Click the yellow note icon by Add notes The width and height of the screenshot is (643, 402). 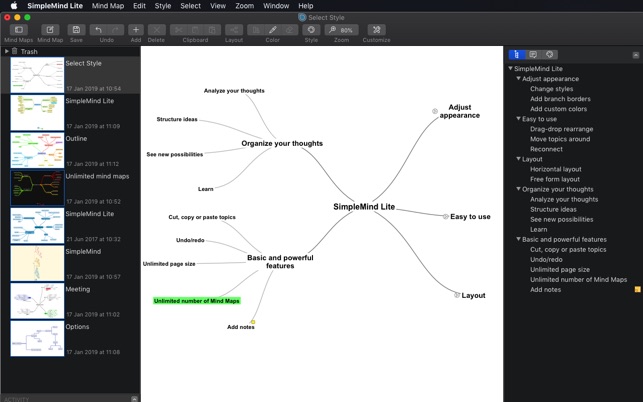tap(253, 322)
